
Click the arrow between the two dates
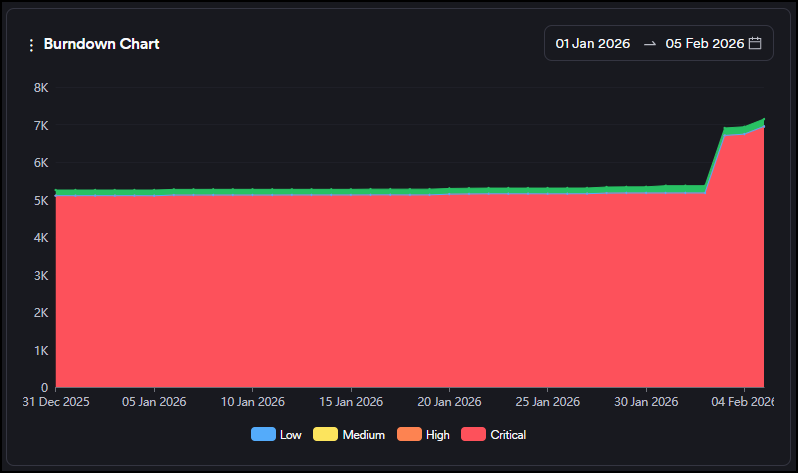click(649, 44)
